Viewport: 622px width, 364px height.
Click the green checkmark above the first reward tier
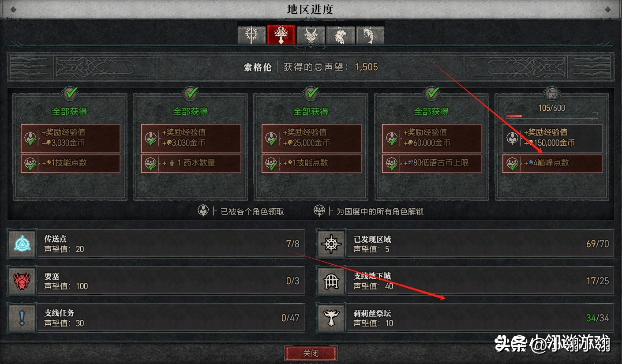pos(70,93)
